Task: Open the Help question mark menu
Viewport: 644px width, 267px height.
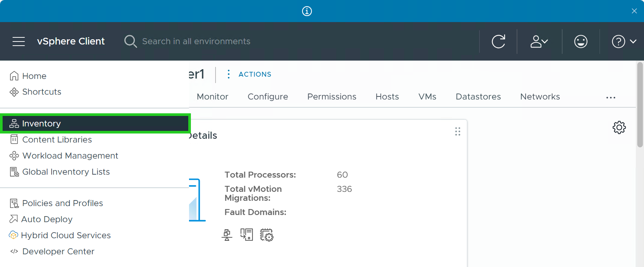Action: tap(624, 42)
